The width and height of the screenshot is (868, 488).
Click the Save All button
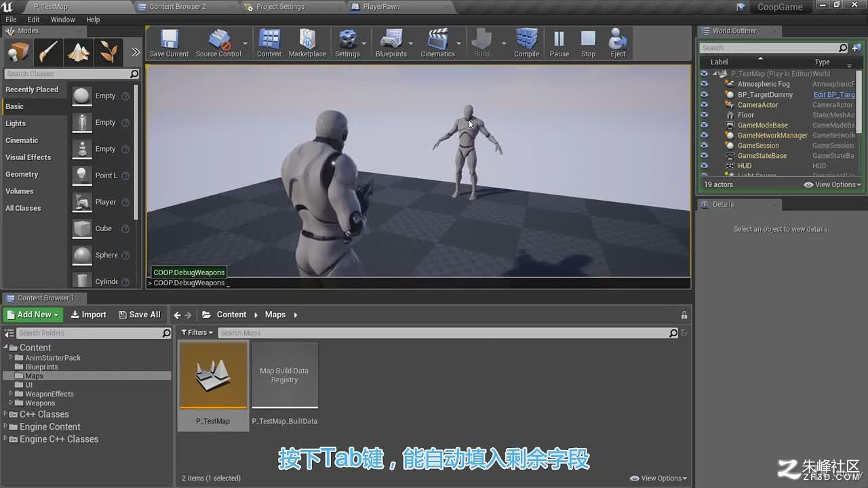point(139,314)
